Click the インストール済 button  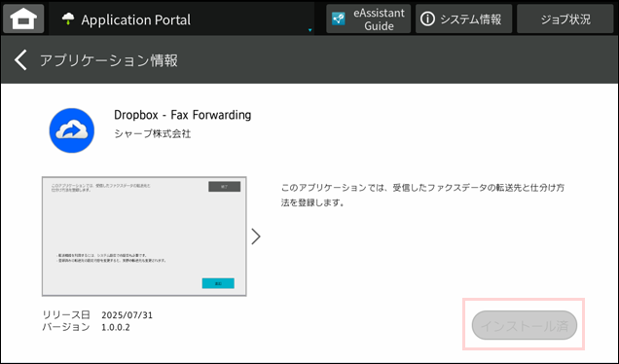coord(525,325)
